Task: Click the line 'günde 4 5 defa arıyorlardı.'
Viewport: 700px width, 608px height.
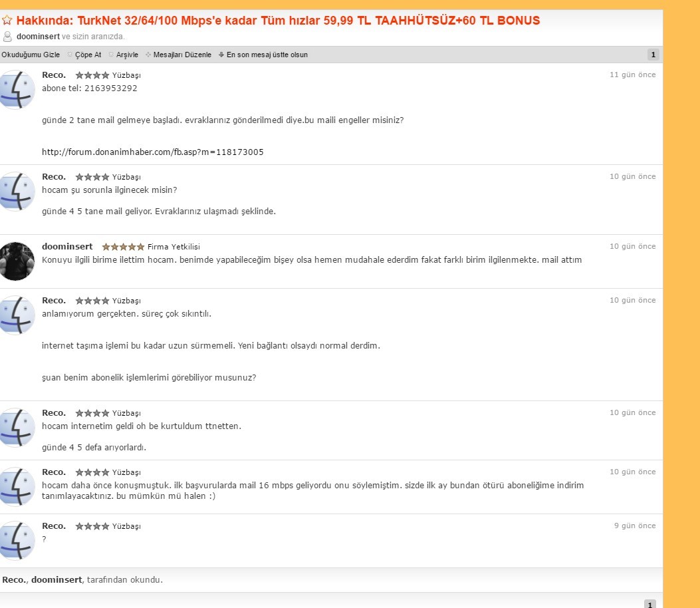Action: coord(94,447)
